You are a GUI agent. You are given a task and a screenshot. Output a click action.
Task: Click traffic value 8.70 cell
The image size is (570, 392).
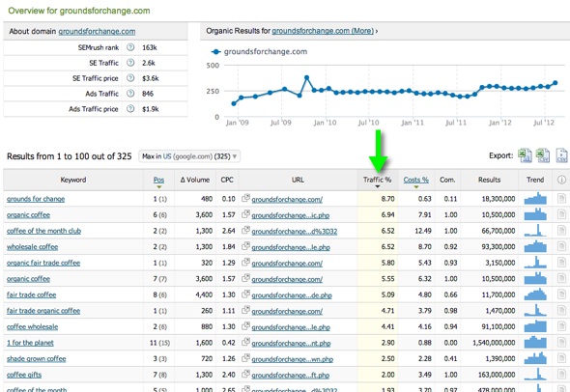[378, 199]
